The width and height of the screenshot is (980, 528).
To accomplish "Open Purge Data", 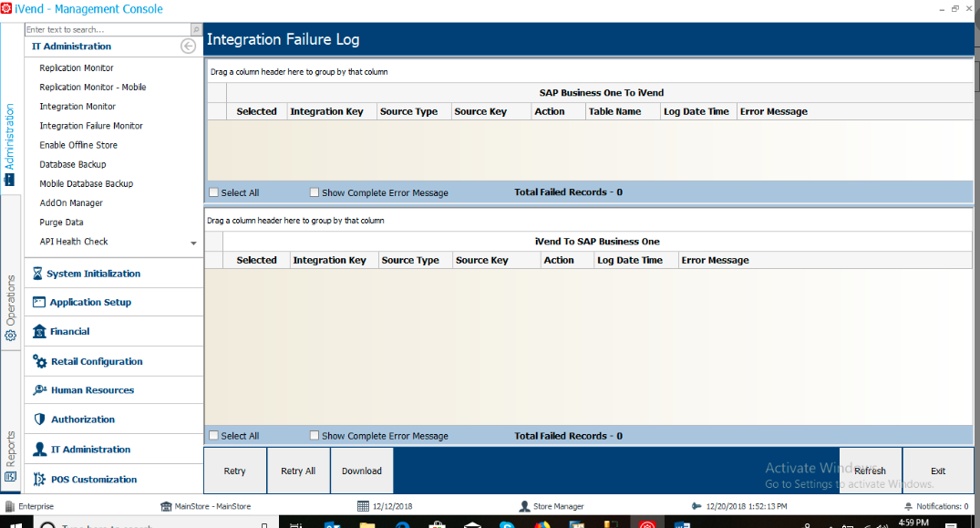I will [61, 223].
